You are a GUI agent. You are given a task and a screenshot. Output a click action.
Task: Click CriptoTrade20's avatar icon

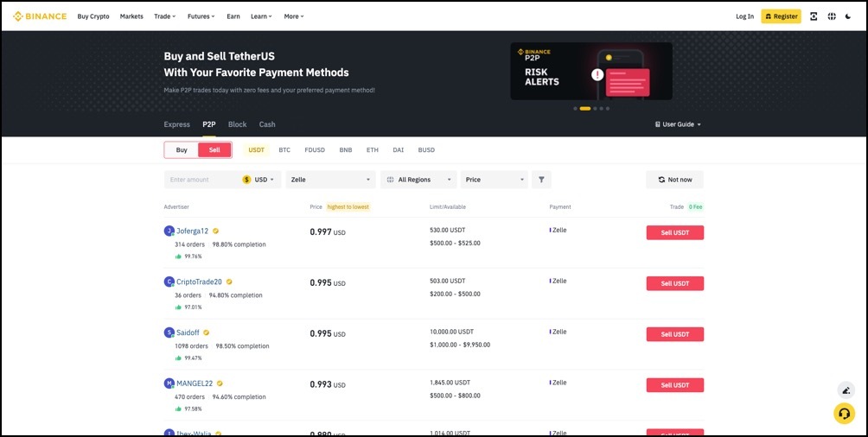tap(169, 282)
